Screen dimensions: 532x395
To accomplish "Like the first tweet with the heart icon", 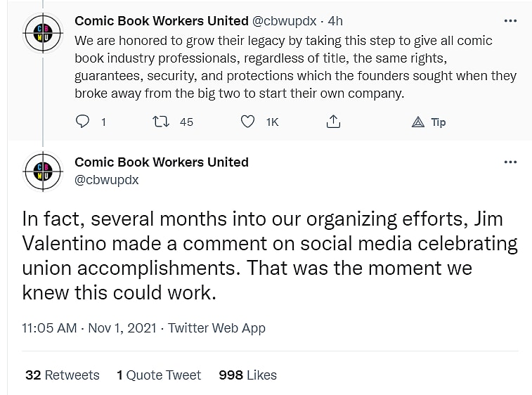I will pyautogui.click(x=247, y=122).
